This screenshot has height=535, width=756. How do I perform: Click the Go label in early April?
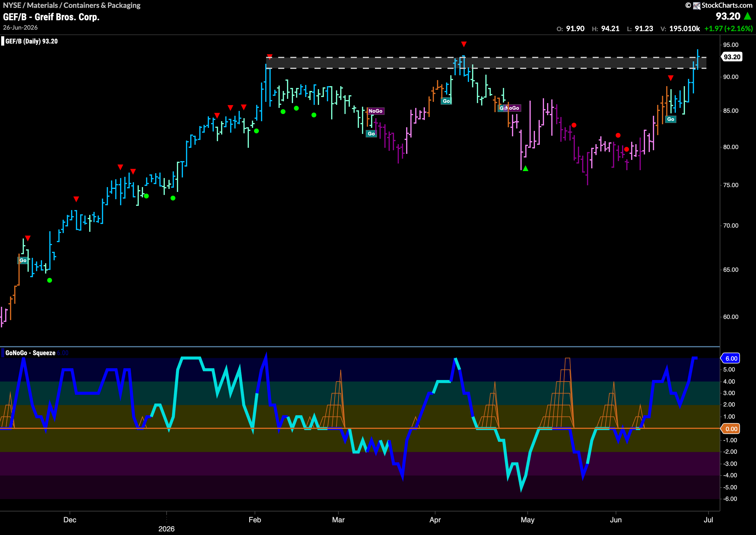point(446,101)
